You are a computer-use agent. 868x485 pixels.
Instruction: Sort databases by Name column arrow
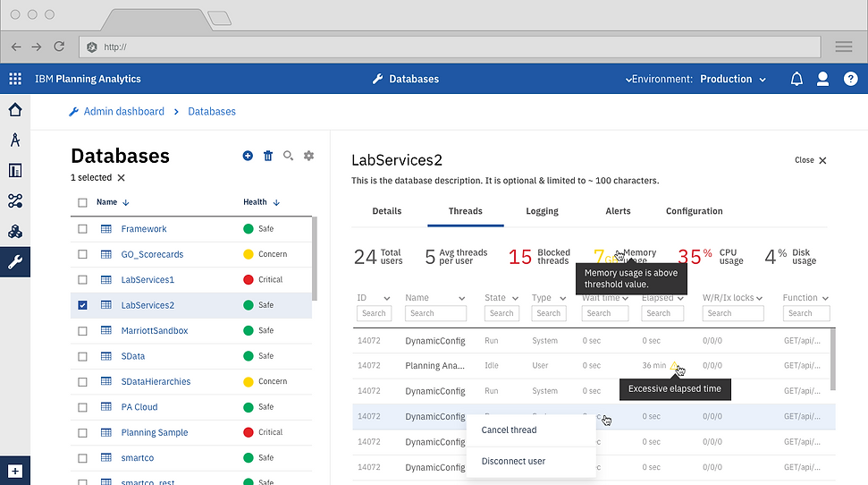coord(126,203)
